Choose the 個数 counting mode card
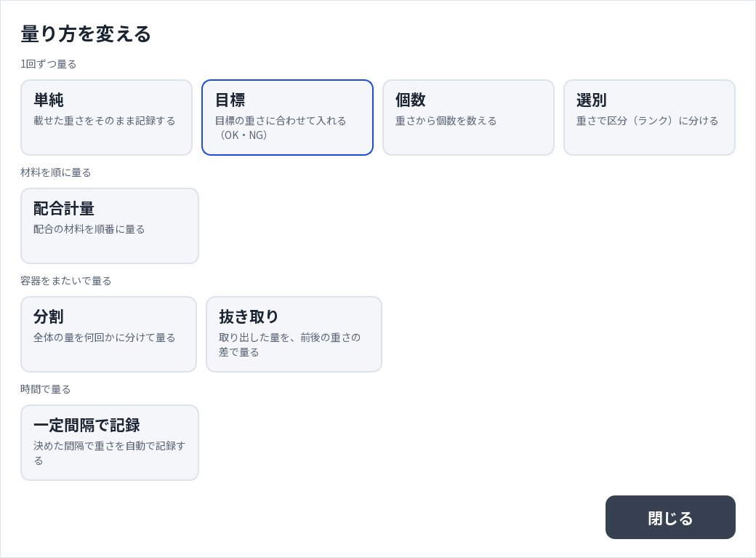The image size is (756, 558). pos(468,117)
